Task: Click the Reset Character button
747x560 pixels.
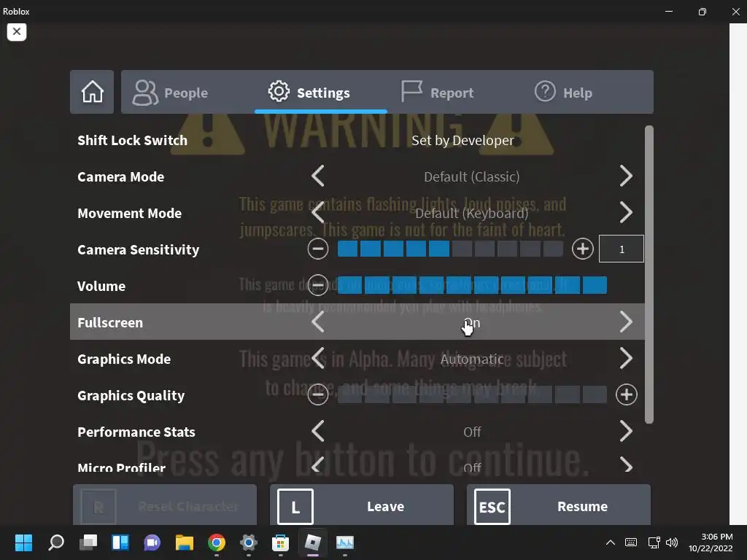Action: [x=165, y=505]
